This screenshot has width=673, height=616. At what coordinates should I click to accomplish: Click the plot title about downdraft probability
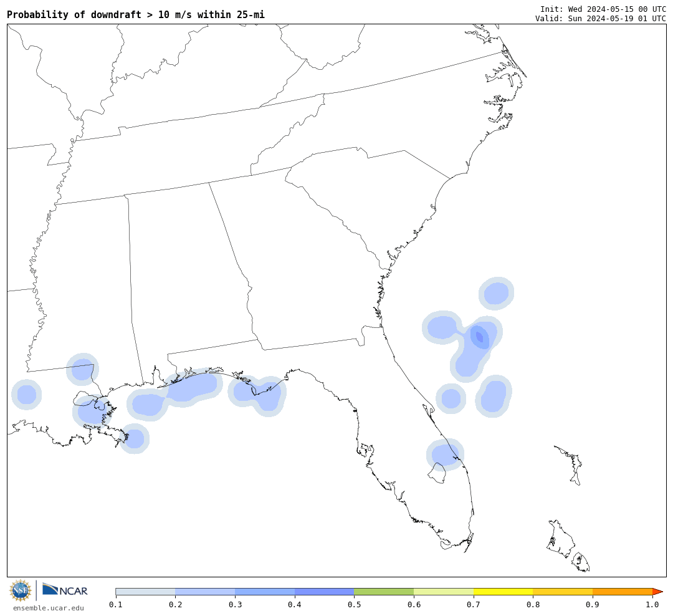click(136, 15)
